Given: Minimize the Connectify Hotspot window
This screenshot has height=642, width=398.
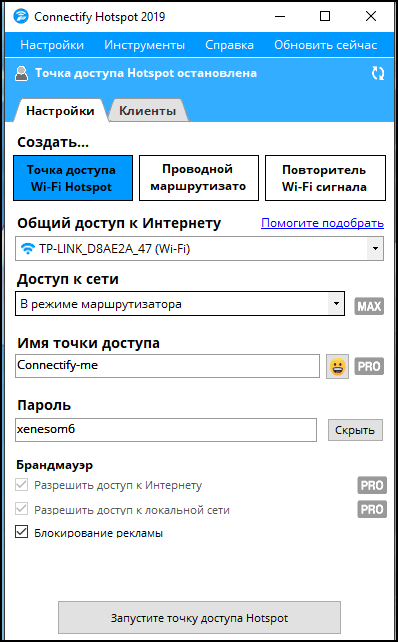Looking at the screenshot, I should pos(280,16).
